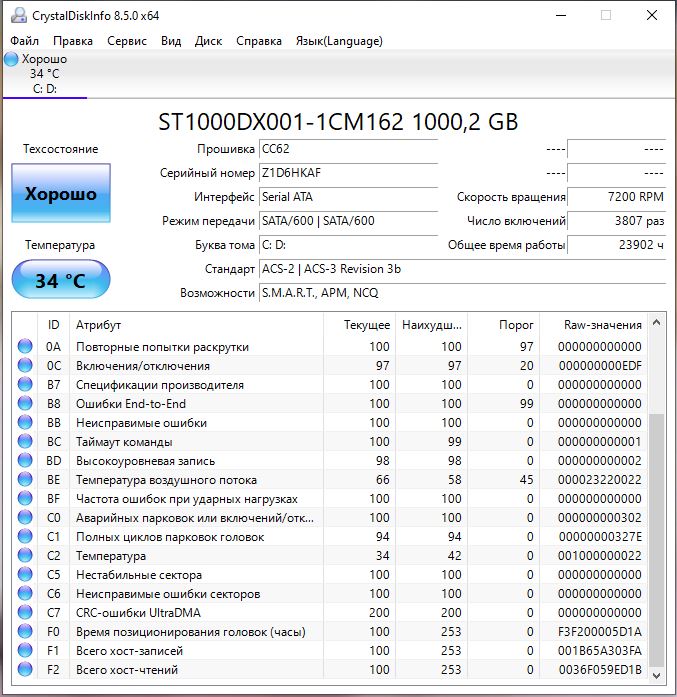Select the CRC-ошибки UltraDMA row
Image resolution: width=677 pixels, height=697 pixels.
(330, 613)
